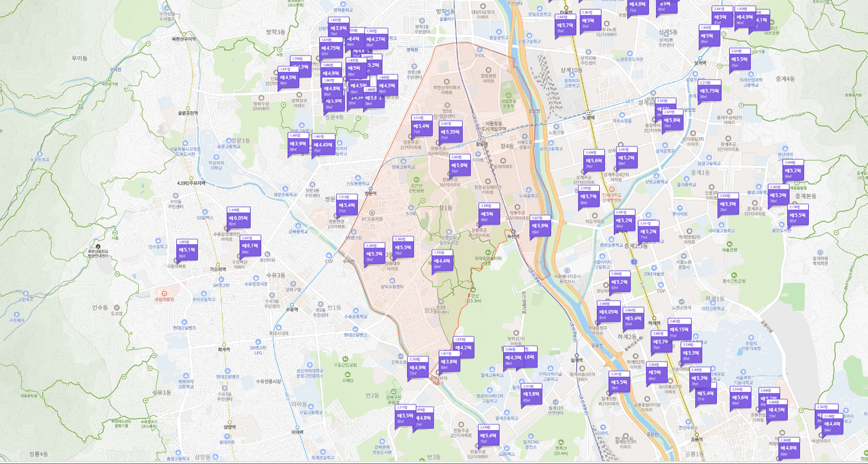Click the 매 4.45억 75㎡ price marker
The image size is (868, 464).
click(322, 145)
